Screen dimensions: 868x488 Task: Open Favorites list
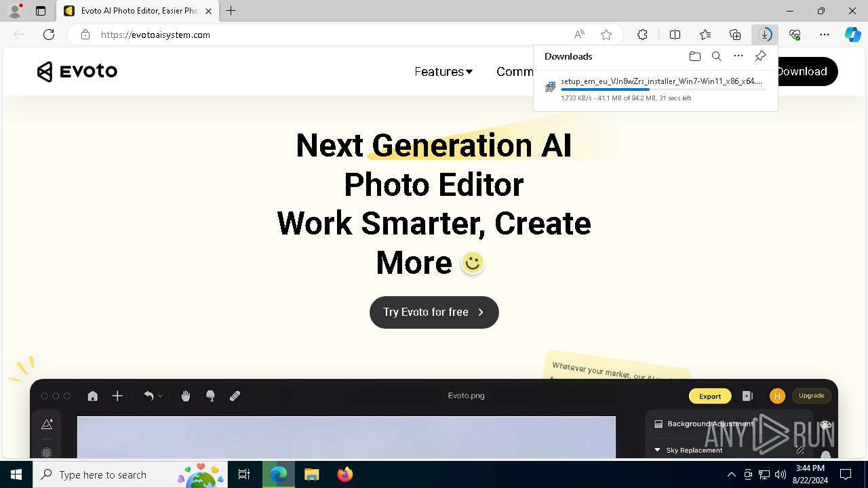705,35
